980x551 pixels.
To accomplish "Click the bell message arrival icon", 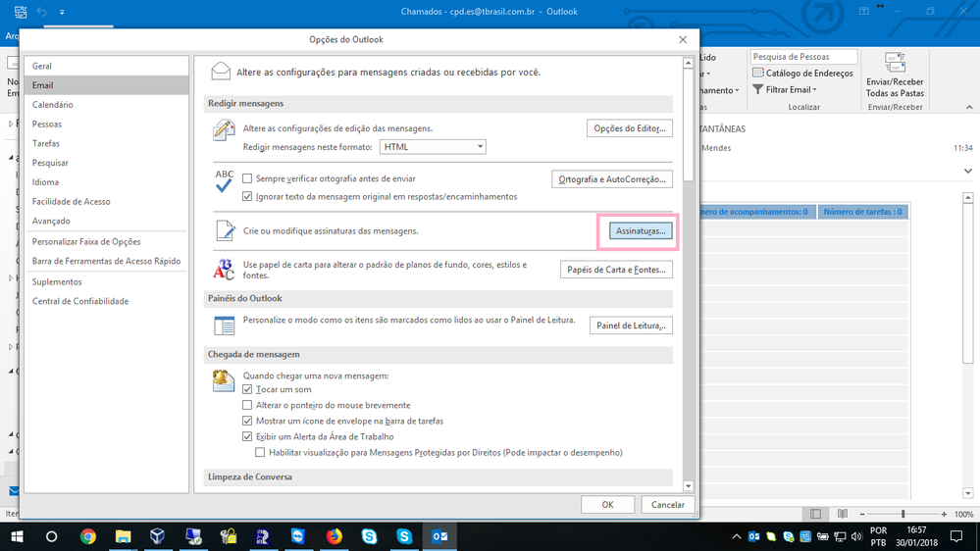I will [x=223, y=380].
